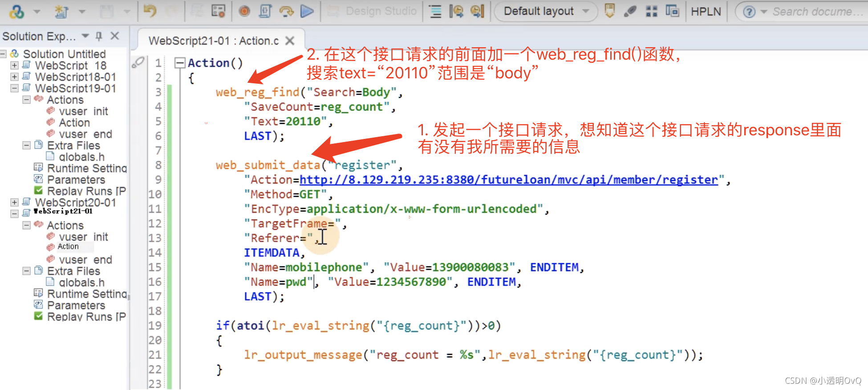The width and height of the screenshot is (868, 390).
Task: Expand the WebScript20-01 node
Action: click(14, 203)
